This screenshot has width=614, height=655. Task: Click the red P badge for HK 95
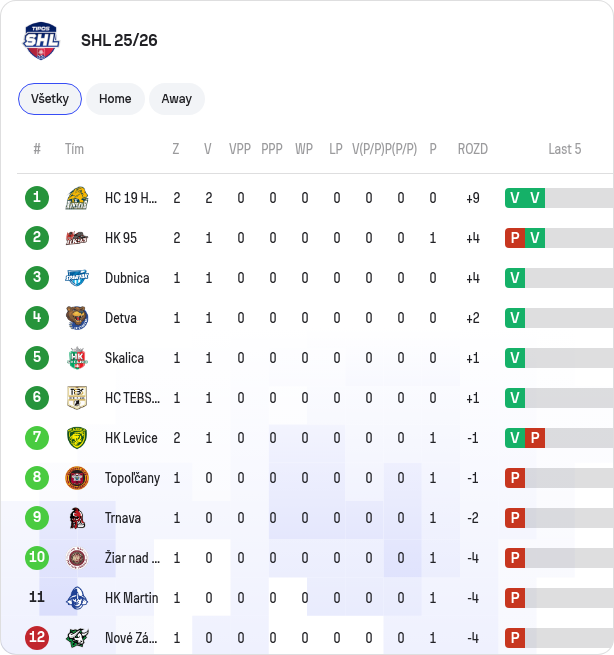click(x=515, y=238)
